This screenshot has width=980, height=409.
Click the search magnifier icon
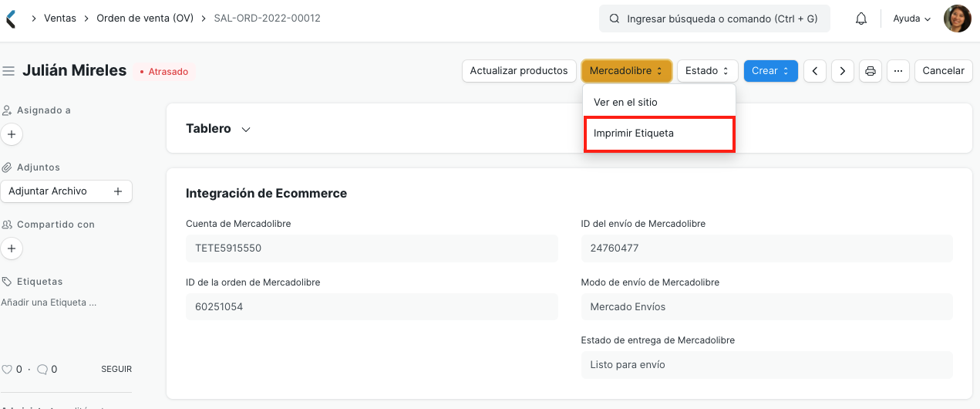pos(615,19)
